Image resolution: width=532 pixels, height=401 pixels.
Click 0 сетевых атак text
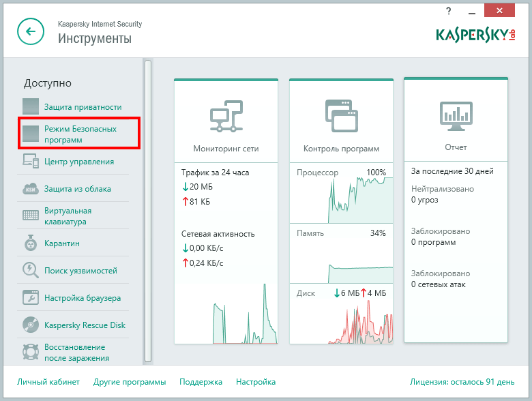click(438, 284)
